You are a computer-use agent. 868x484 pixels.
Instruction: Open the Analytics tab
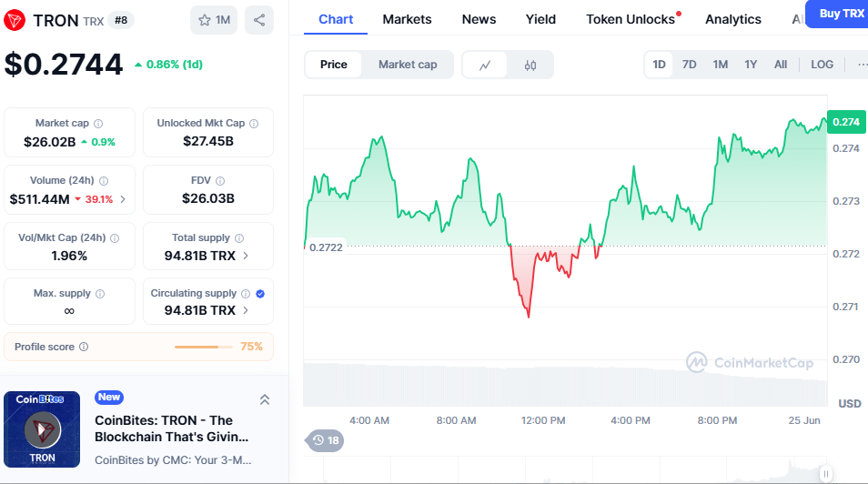point(733,19)
